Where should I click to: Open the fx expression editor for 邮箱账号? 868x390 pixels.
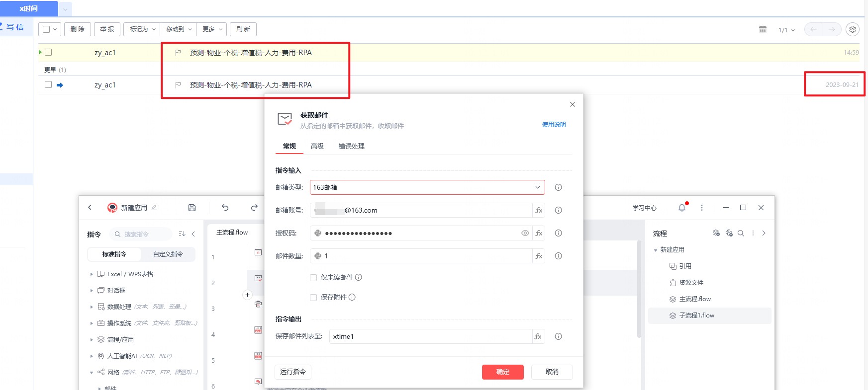[539, 210]
